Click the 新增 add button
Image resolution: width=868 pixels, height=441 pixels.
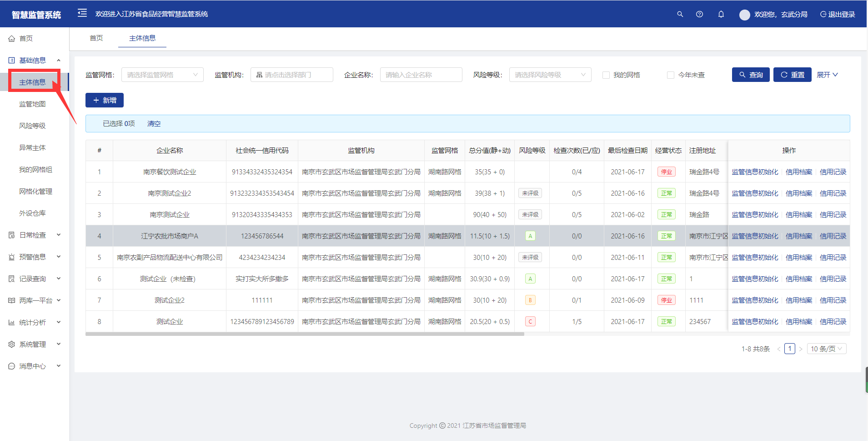click(x=105, y=100)
